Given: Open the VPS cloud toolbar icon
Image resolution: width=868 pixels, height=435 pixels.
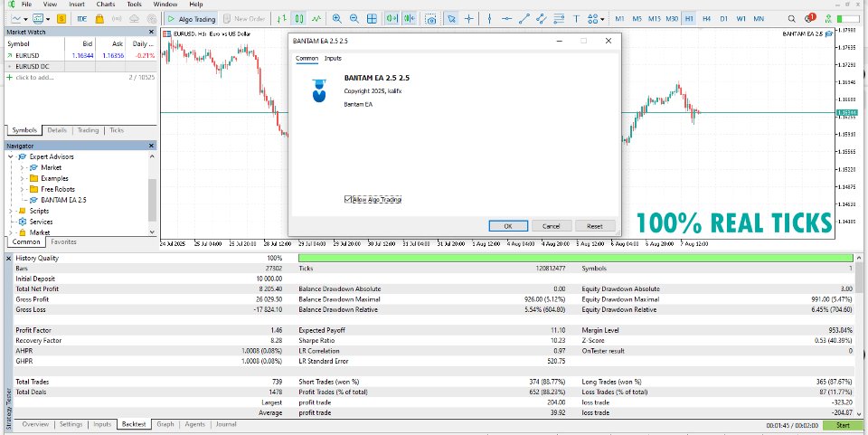Looking at the screenshot, I should (x=134, y=19).
